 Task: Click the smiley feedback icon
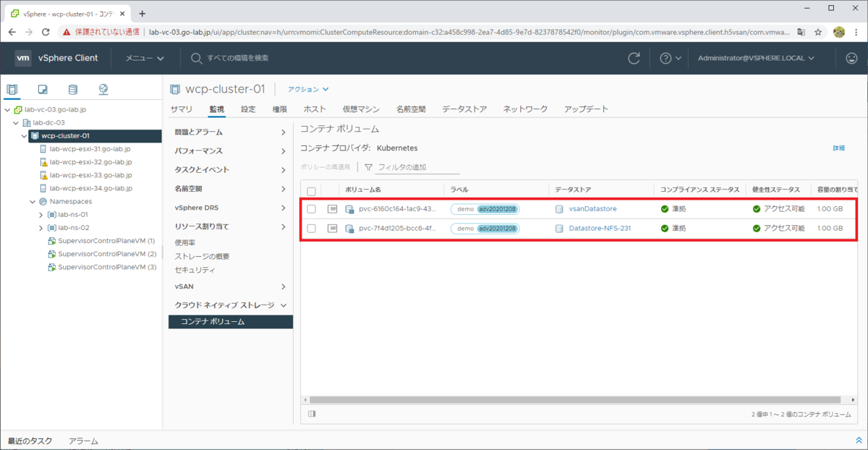pyautogui.click(x=851, y=58)
